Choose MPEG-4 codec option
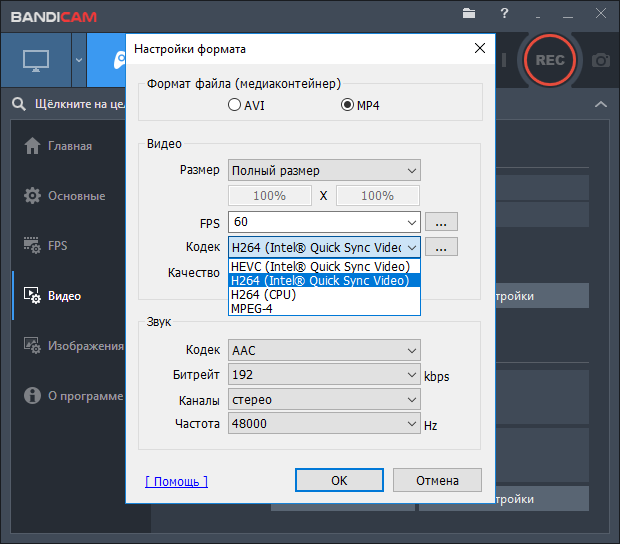620x544 pixels. tap(324, 308)
